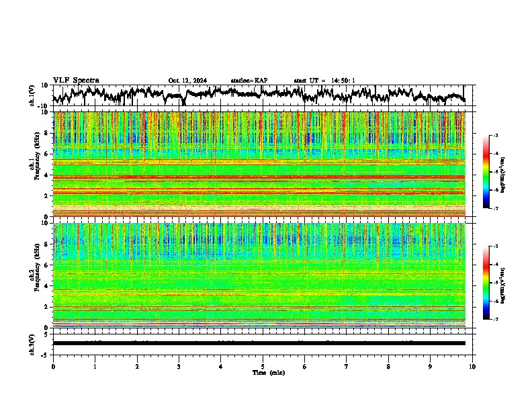
Task: Click the time axis tick label '0'
Action: pos(53,367)
